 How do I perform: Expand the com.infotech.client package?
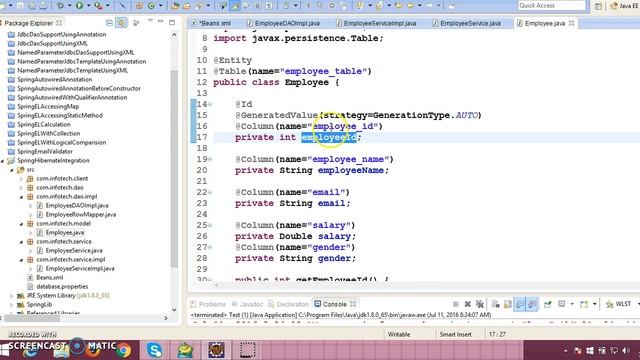click(x=21, y=179)
